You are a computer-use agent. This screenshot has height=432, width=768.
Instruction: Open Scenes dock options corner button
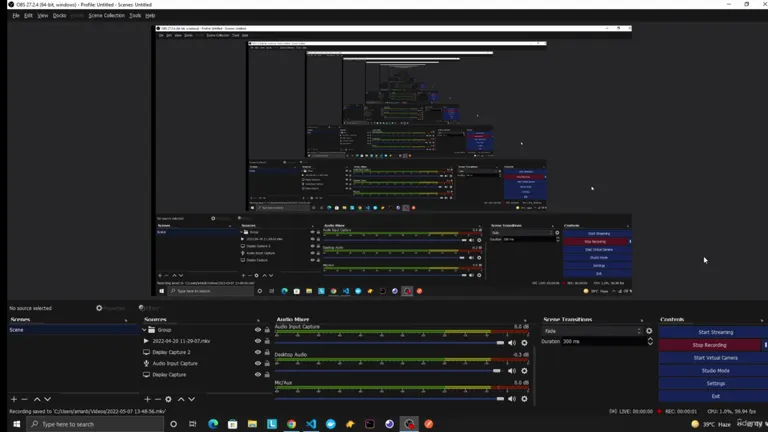(126, 320)
